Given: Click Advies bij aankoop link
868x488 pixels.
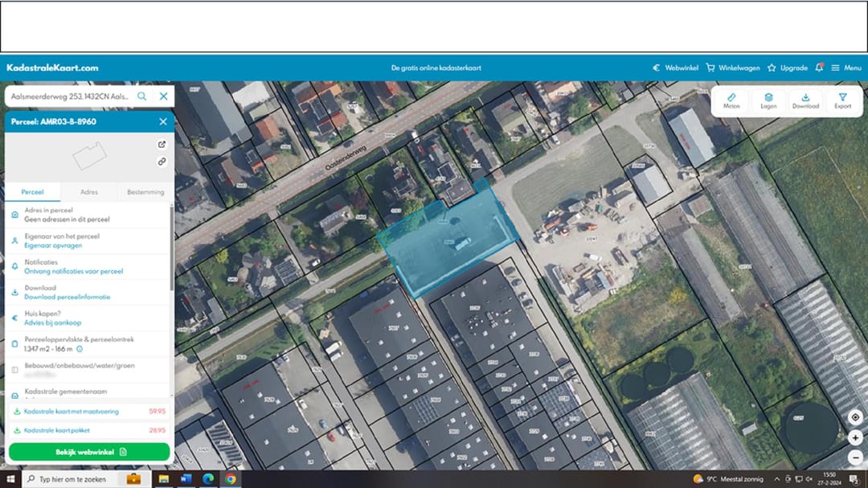Looking at the screenshot, I should [52, 322].
